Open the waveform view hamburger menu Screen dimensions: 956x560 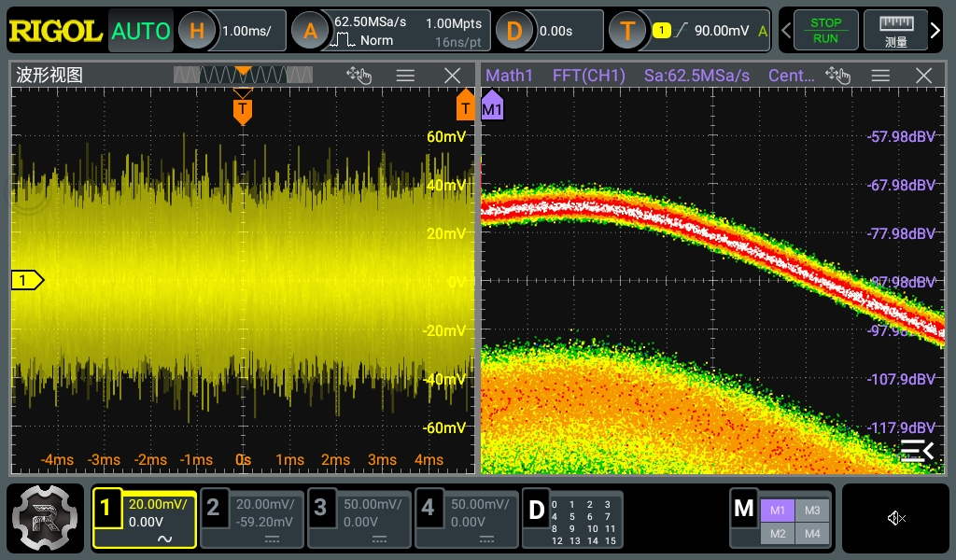405,75
